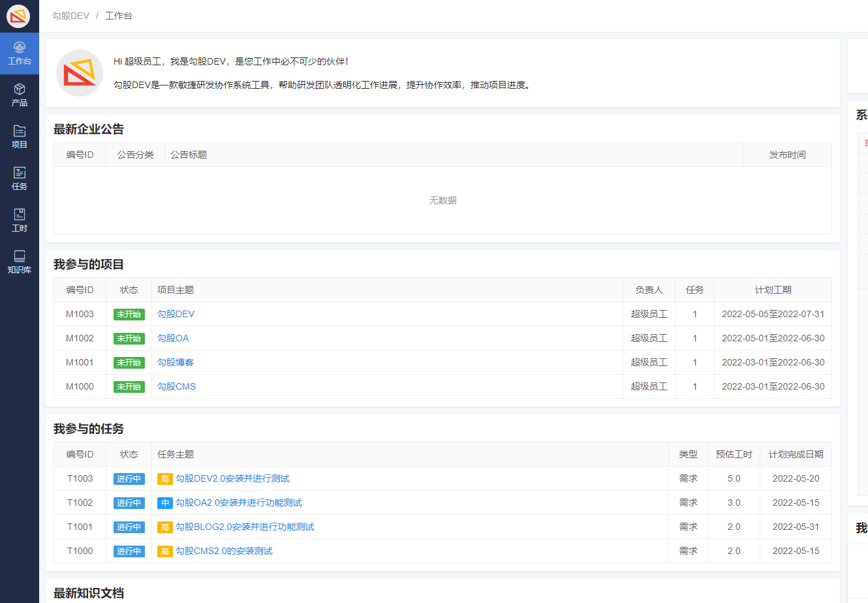The image size is (868, 603).
Task: Click planned date 2022-05-20
Action: click(796, 478)
